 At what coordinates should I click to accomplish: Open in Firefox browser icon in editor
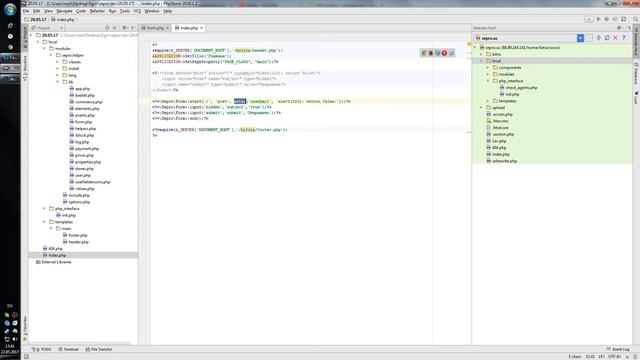pyautogui.click(x=431, y=53)
